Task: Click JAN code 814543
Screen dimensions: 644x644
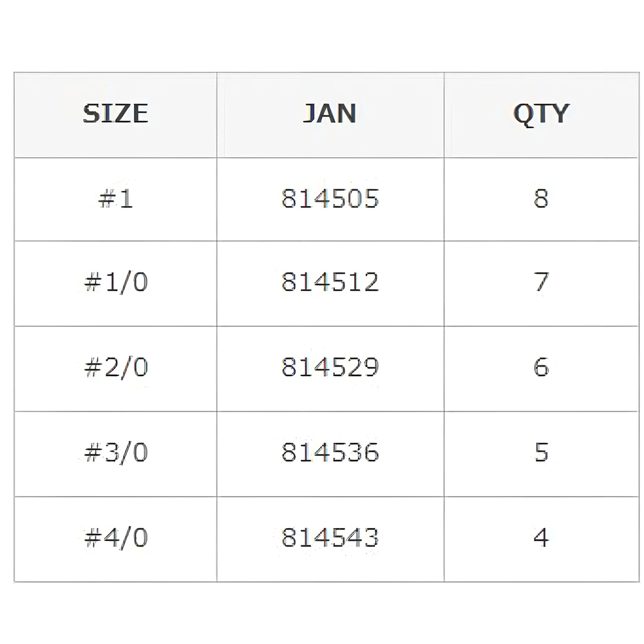Action: [x=330, y=538]
